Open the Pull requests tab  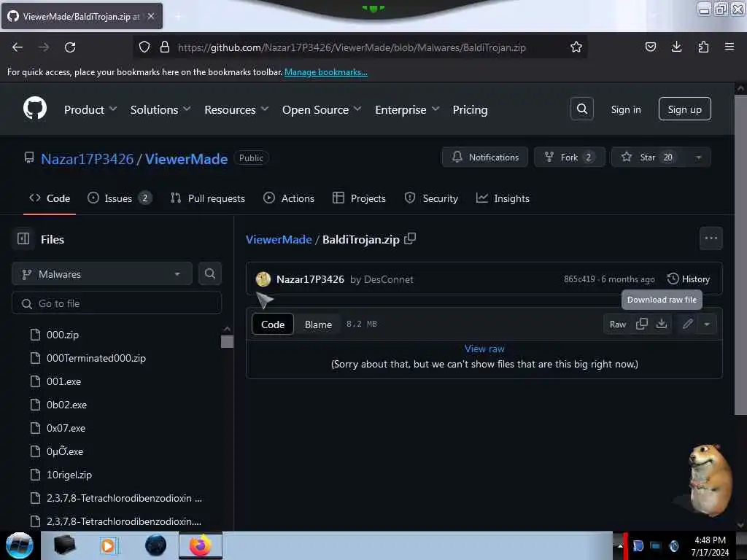pos(208,198)
